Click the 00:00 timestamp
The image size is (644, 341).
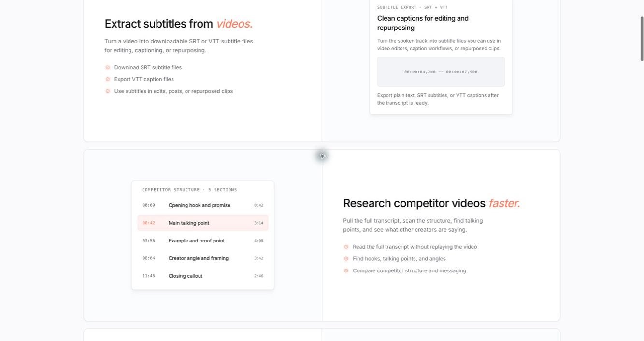pyautogui.click(x=149, y=205)
